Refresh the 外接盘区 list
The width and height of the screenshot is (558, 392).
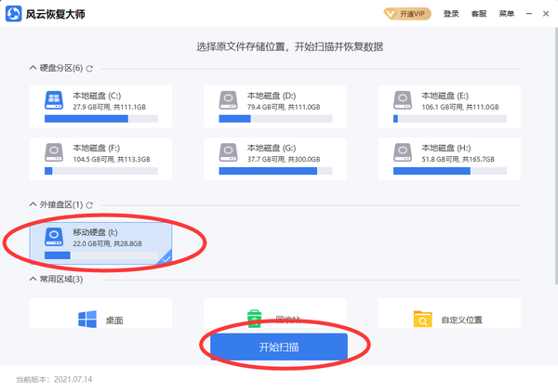click(x=90, y=204)
